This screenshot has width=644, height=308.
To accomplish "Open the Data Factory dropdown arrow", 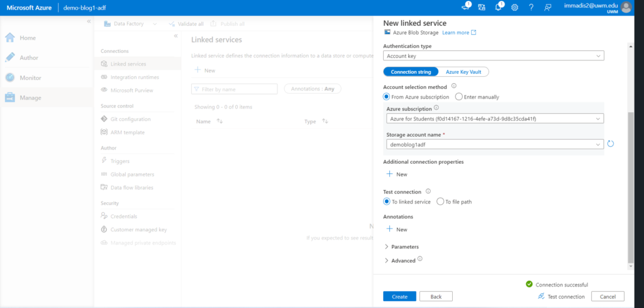I will 155,24.
